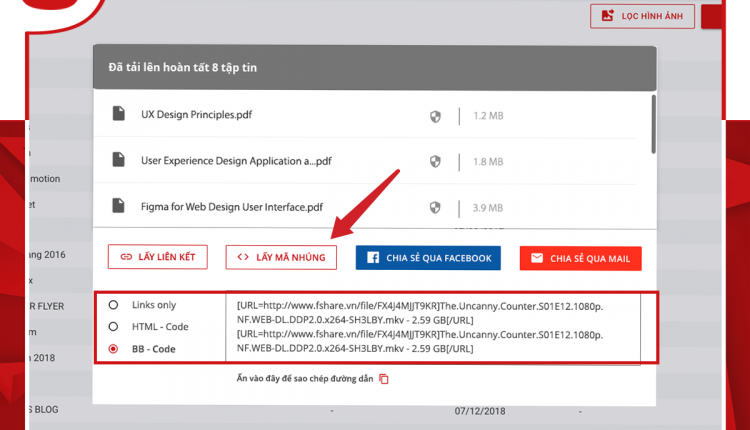Click the 1.2 MB file size
This screenshot has height=430, width=750.
pos(488,116)
